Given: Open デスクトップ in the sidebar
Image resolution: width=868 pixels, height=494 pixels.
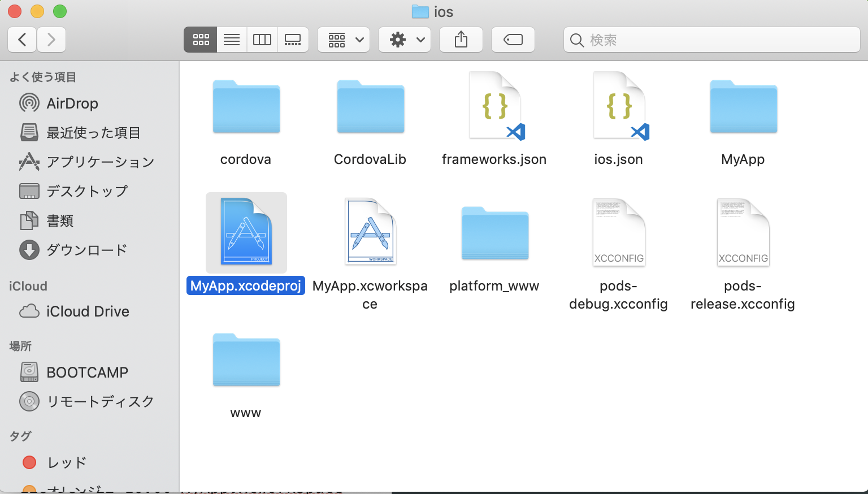Looking at the screenshot, I should 90,191.
